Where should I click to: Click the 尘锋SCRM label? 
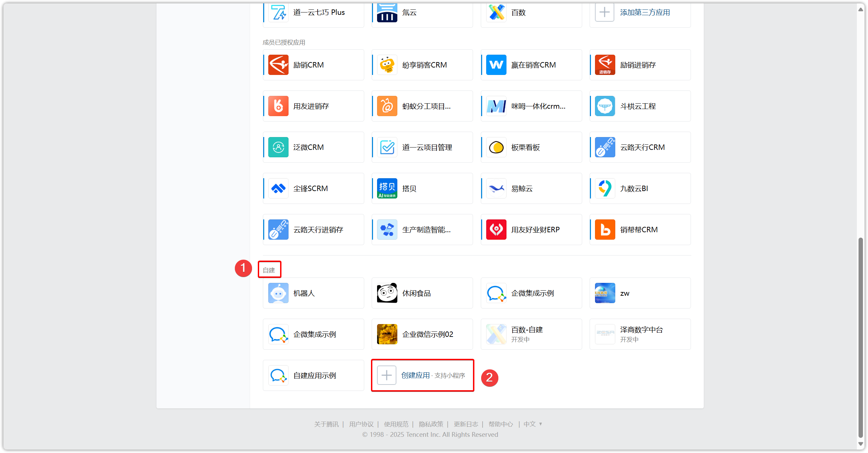pos(310,188)
